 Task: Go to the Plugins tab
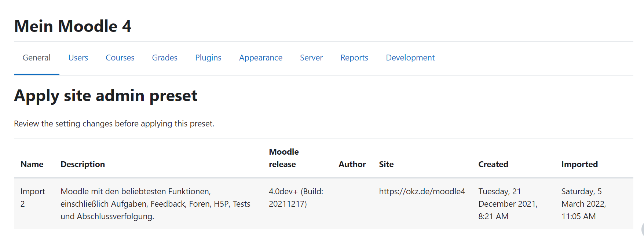click(x=208, y=58)
